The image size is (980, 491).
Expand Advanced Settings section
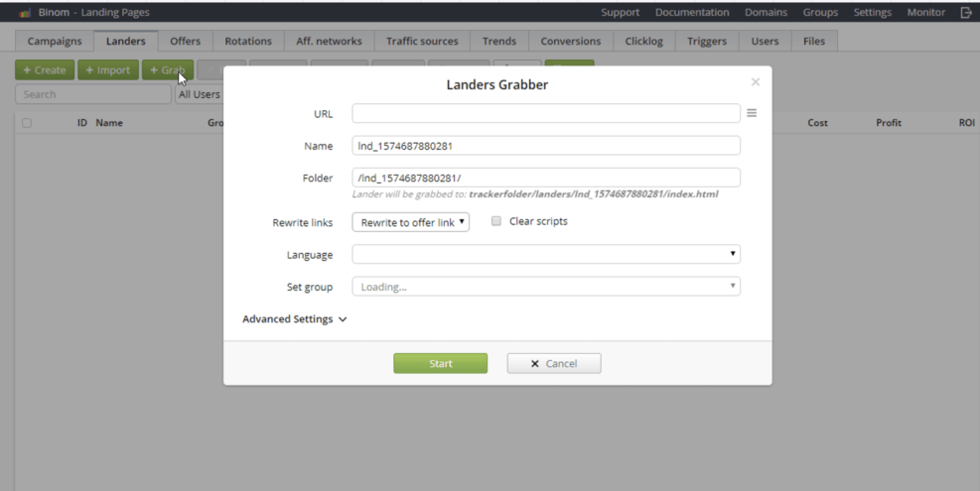(294, 319)
